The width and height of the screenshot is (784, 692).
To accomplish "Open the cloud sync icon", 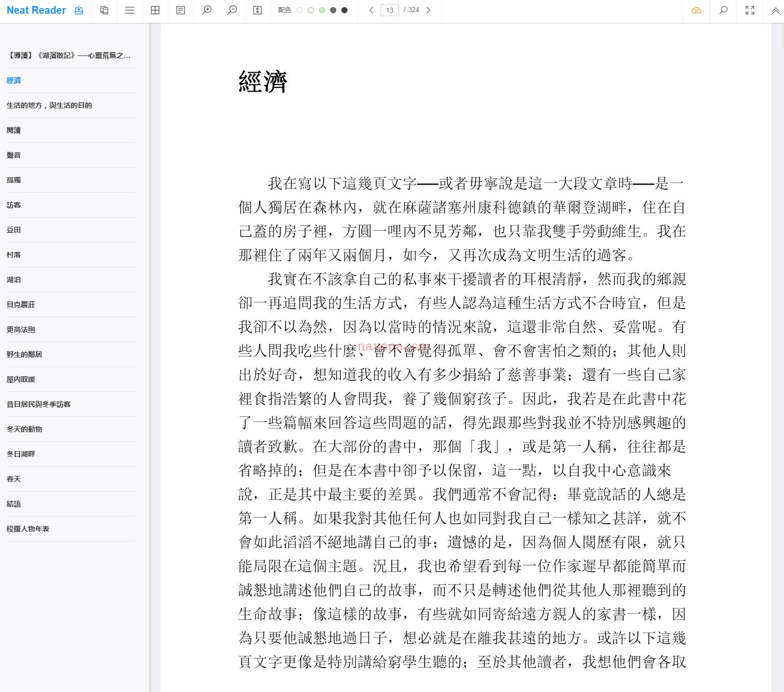I will point(696,10).
